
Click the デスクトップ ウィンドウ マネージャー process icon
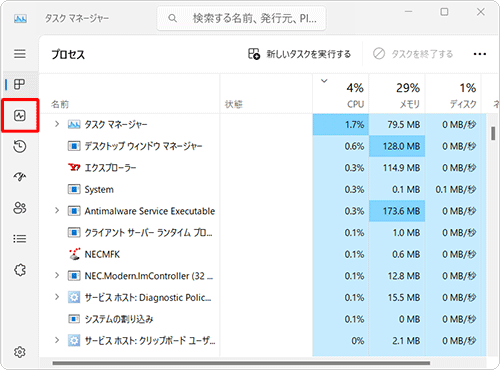click(74, 146)
